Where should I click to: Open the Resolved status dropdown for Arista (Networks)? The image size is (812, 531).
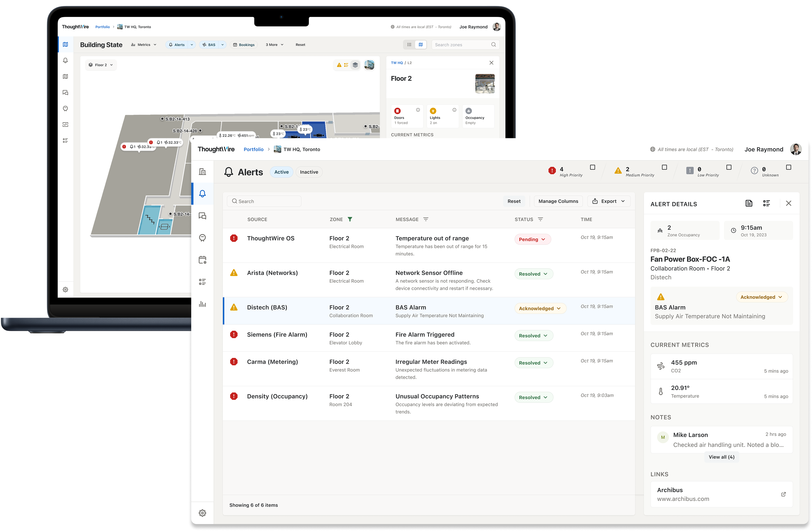534,274
